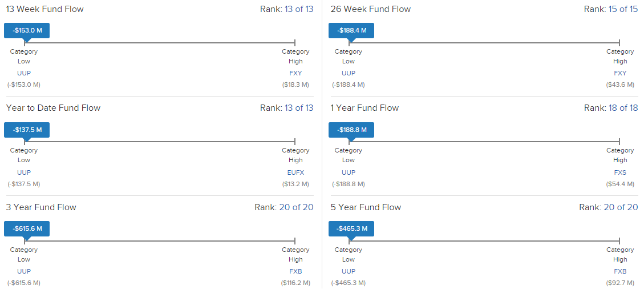Open the 18 of 18 rank link for 1 Year Fund Flow
Screen dimensions: 644x293
[623, 108]
